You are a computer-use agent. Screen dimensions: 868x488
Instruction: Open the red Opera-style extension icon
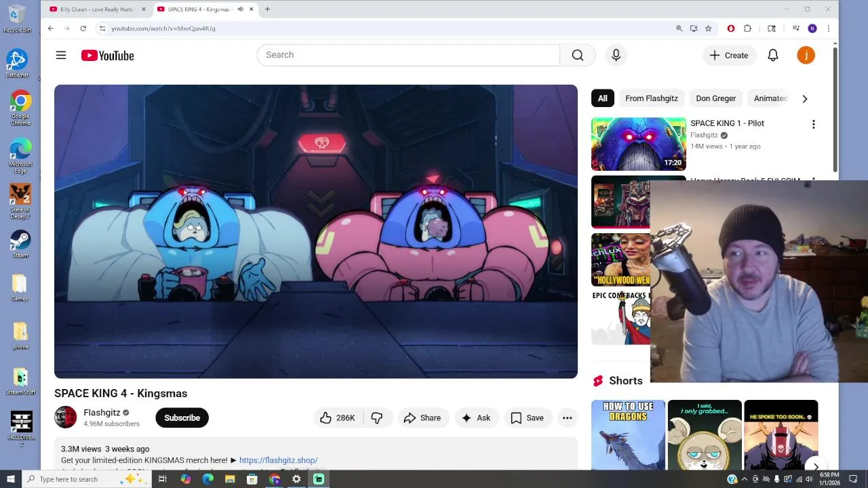[x=731, y=28]
